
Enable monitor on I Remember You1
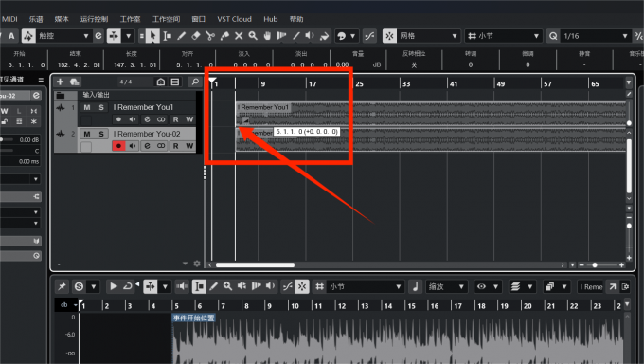click(133, 119)
